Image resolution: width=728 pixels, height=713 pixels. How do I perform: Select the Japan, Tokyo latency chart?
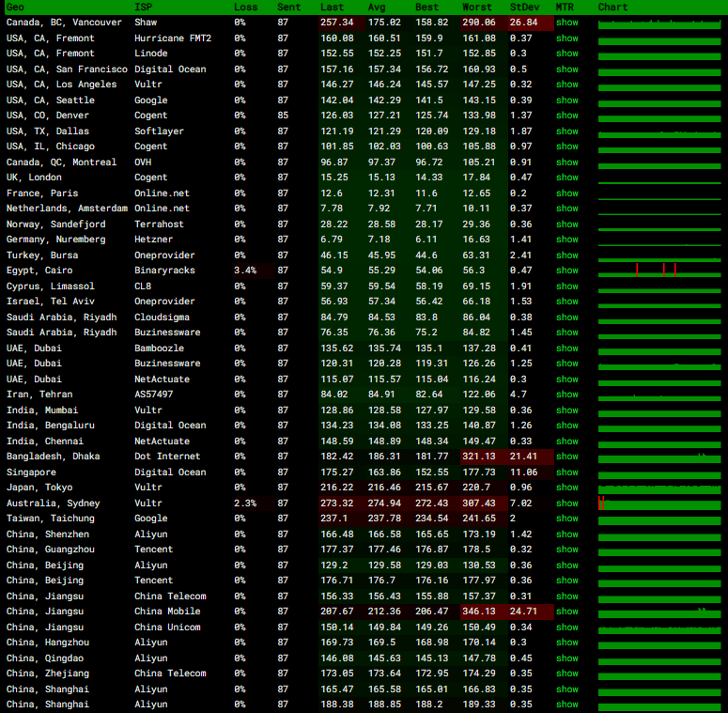659,488
